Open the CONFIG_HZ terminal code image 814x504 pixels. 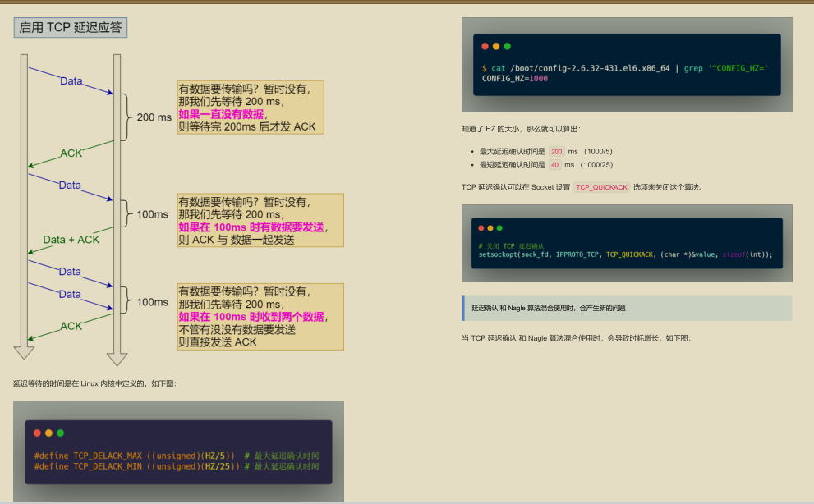(627, 65)
